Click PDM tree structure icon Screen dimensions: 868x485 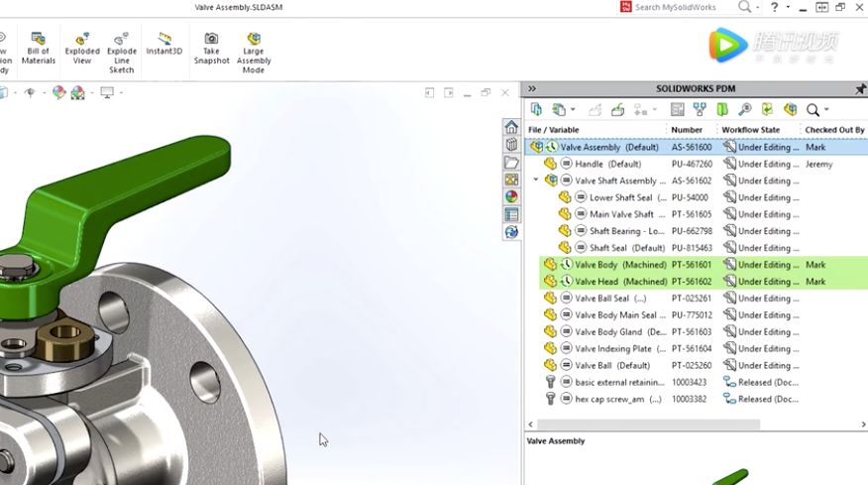pos(700,110)
